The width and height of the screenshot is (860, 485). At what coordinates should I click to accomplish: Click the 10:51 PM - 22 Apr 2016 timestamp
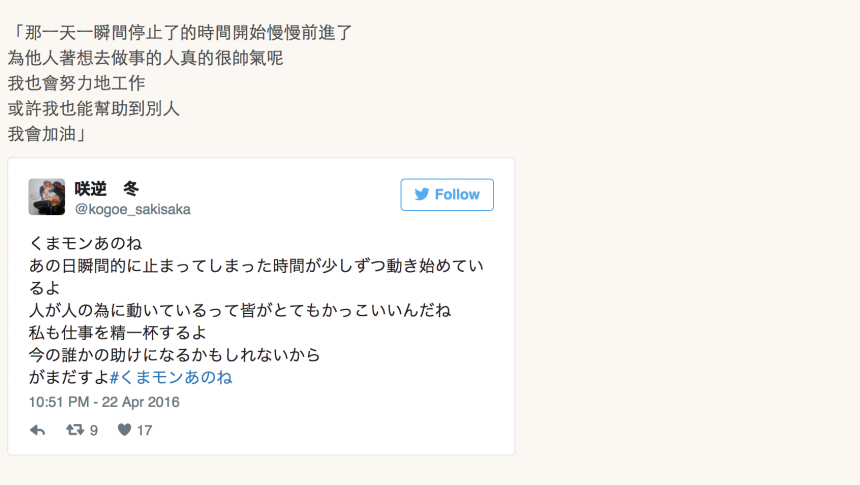pos(104,402)
